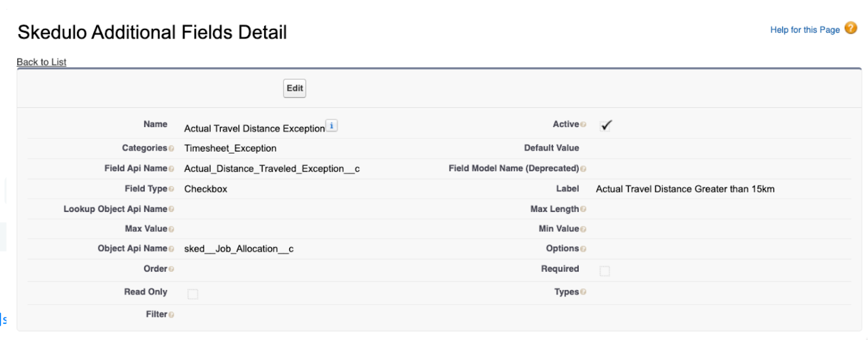Click the help icon next to Max Length
Image resolution: width=868 pixels, height=340 pixels.
(x=583, y=209)
